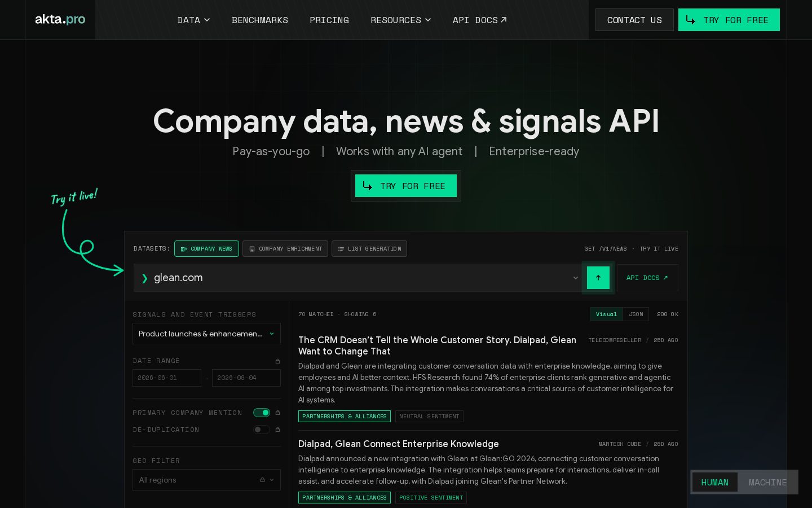The image size is (812, 508).
Task: Click the 'Enterprise-ready' tagline
Action: point(534,151)
